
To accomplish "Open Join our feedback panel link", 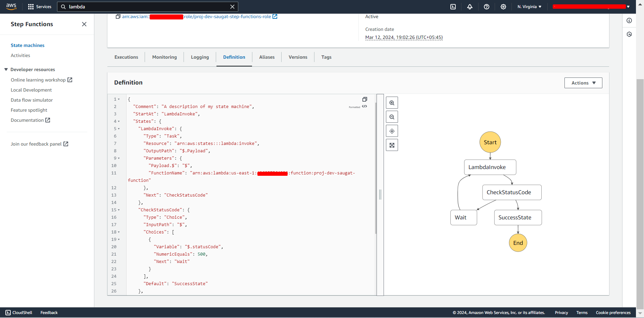I will [x=40, y=144].
